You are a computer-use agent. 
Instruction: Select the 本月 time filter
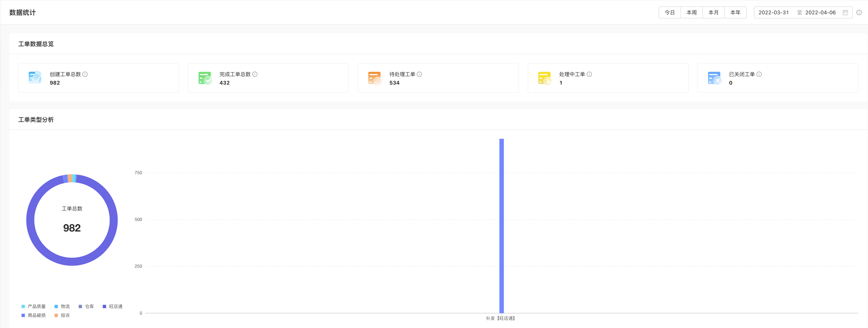[713, 12]
